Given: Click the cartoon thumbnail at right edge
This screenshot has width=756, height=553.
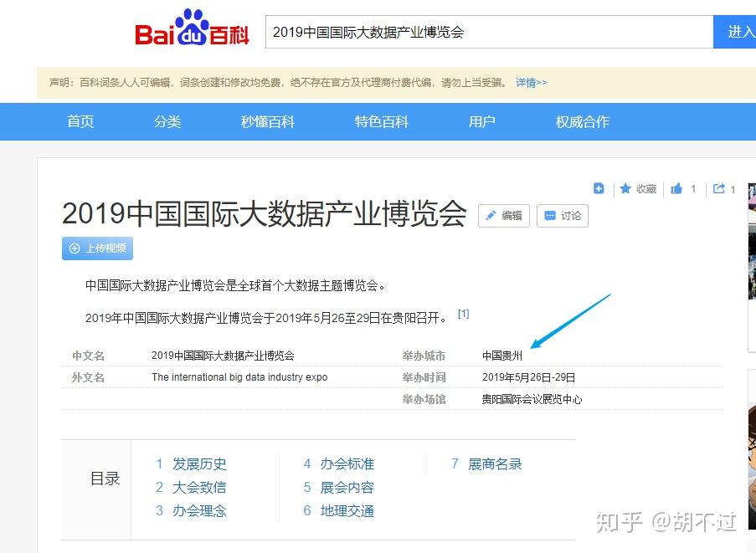Looking at the screenshot, I should 752,468.
